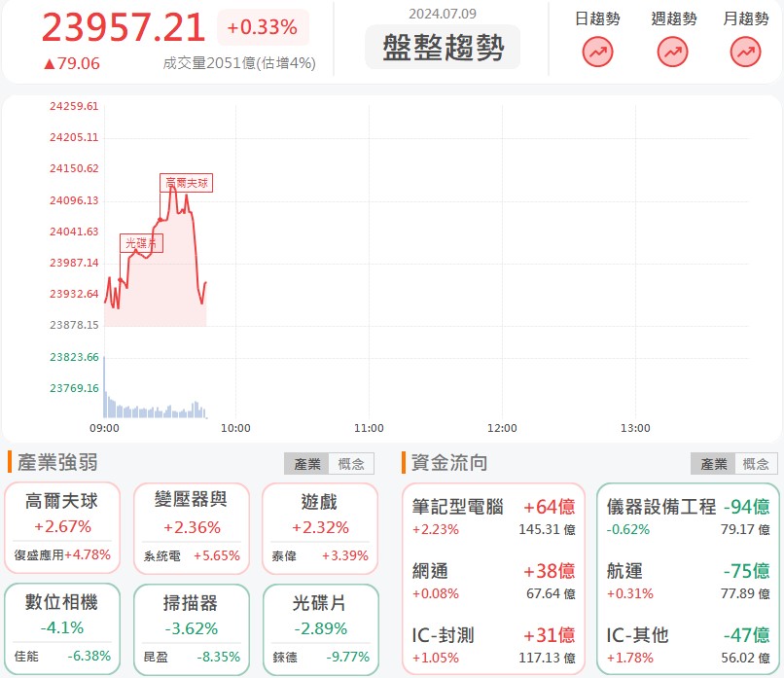Viewport: 784px width, 678px height.
Task: Click the date 2024.07.09
Action: 443,14
